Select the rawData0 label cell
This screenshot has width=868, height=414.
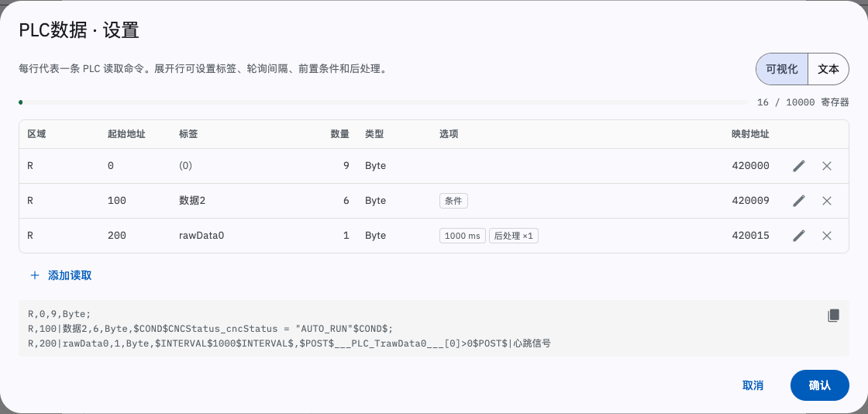pyautogui.click(x=201, y=236)
